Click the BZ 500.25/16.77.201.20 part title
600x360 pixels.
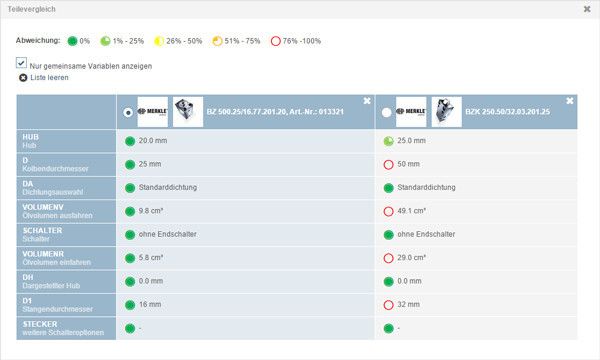tap(275, 112)
